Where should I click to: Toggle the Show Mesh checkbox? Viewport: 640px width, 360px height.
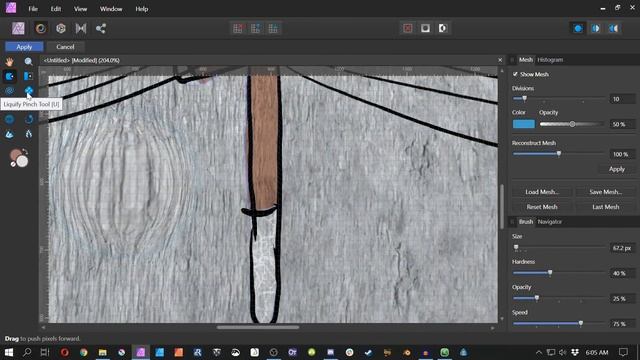tap(515, 74)
